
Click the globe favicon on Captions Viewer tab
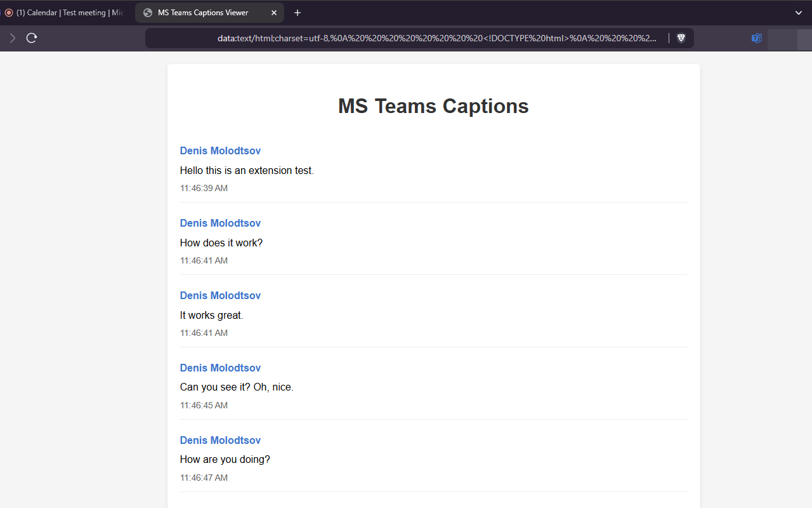pyautogui.click(x=148, y=13)
